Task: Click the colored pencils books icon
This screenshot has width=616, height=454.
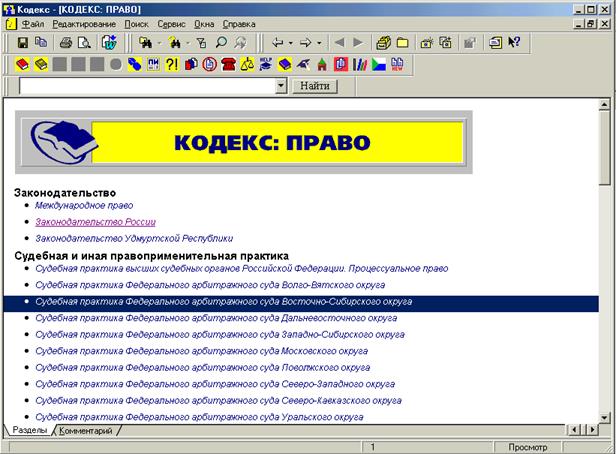Action: pos(359,64)
